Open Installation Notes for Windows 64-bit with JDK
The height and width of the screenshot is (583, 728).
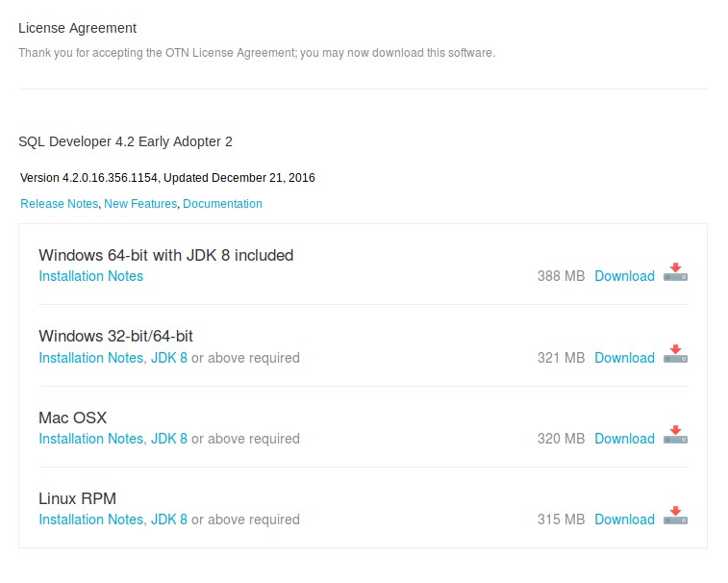[x=90, y=276]
